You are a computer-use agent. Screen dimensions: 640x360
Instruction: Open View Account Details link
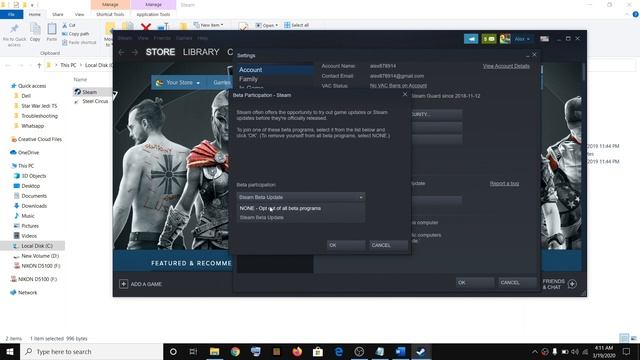tap(506, 66)
